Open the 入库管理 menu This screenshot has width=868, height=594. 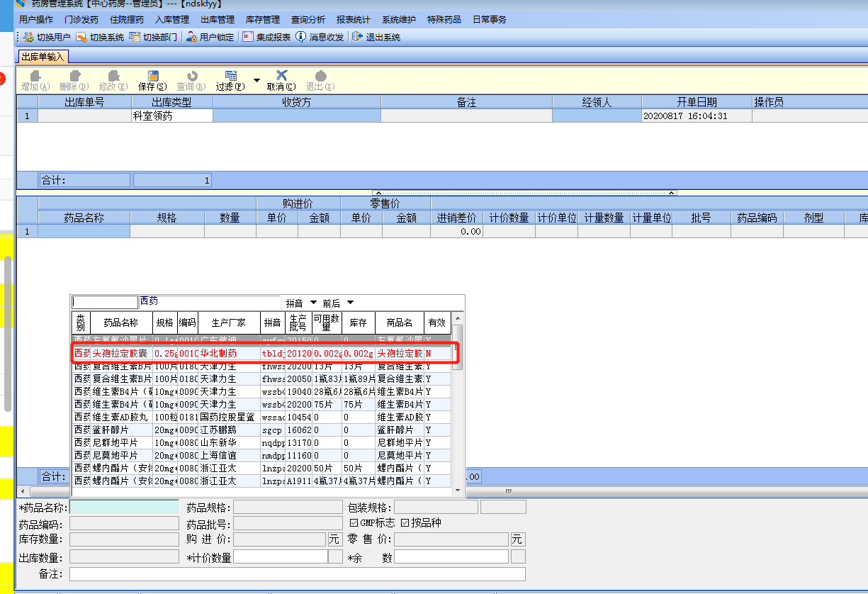click(x=172, y=20)
